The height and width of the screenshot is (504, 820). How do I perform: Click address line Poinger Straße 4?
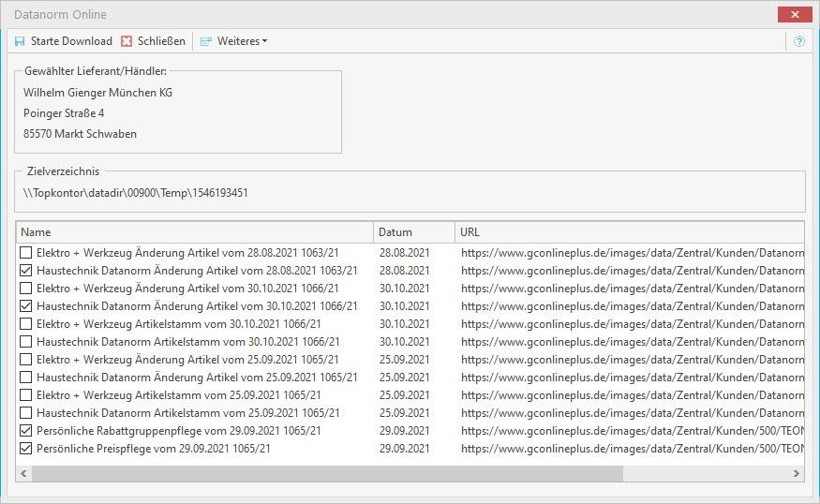pos(64,113)
